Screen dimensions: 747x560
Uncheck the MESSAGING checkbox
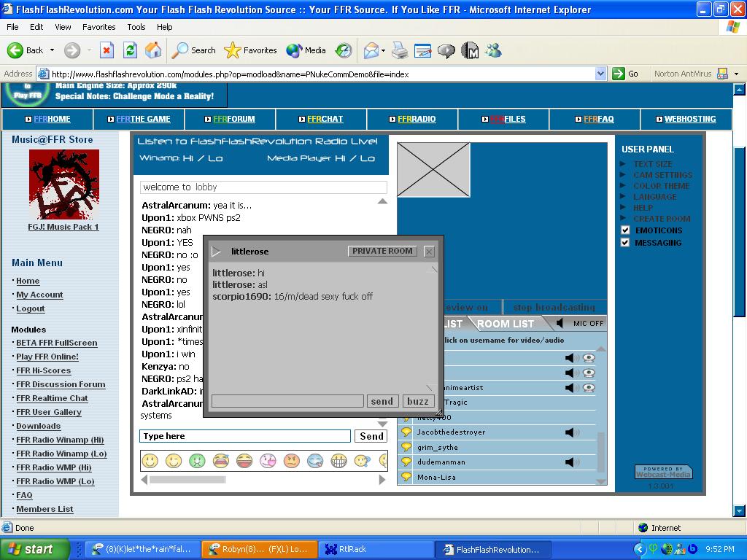coord(625,242)
